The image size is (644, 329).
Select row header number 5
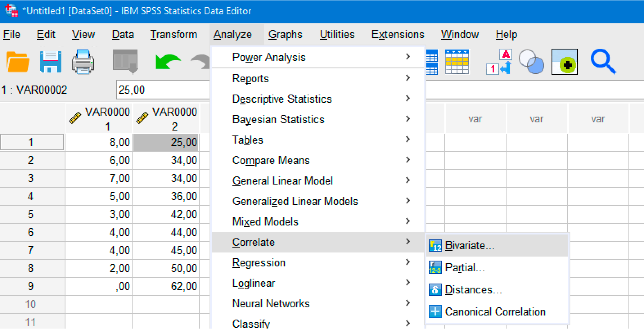pyautogui.click(x=32, y=214)
